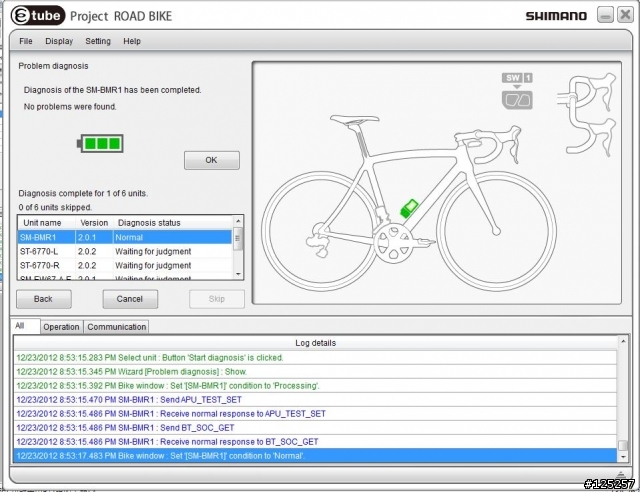The image size is (640, 492).
Task: Click the disabled Skip button
Action: tap(217, 299)
